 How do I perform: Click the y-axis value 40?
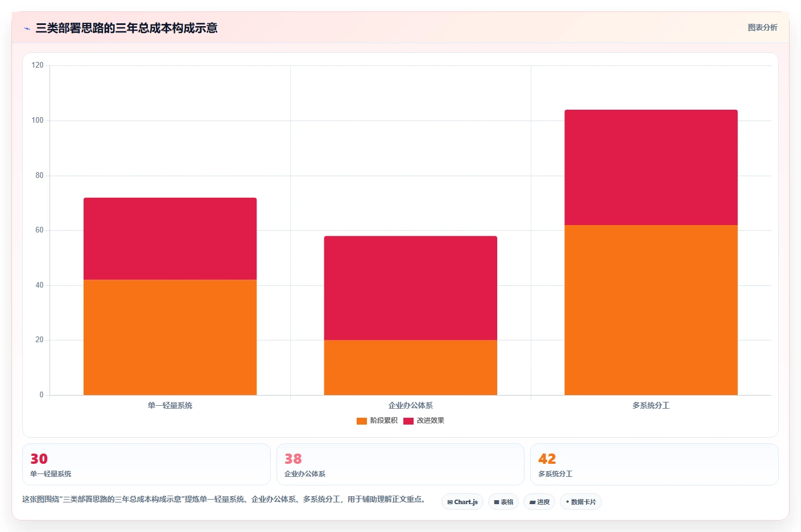(39, 285)
